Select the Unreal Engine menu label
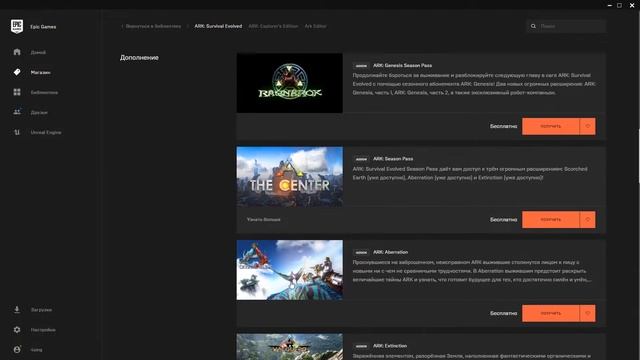 pos(46,132)
